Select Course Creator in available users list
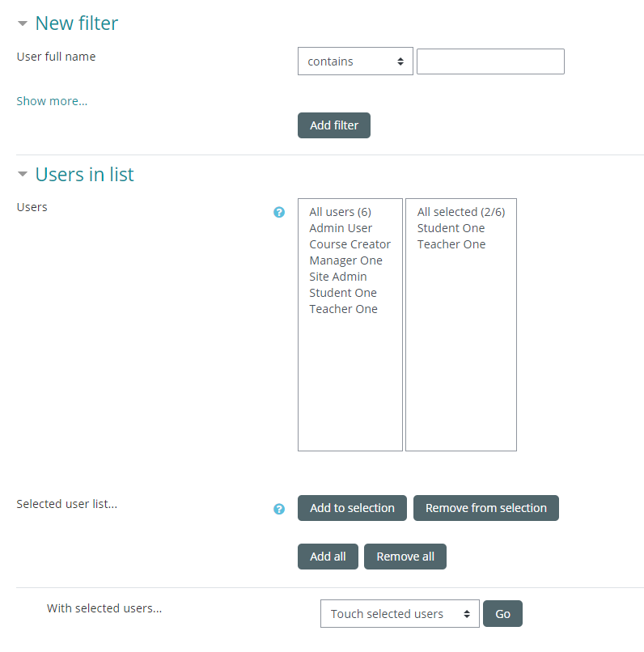 point(350,244)
